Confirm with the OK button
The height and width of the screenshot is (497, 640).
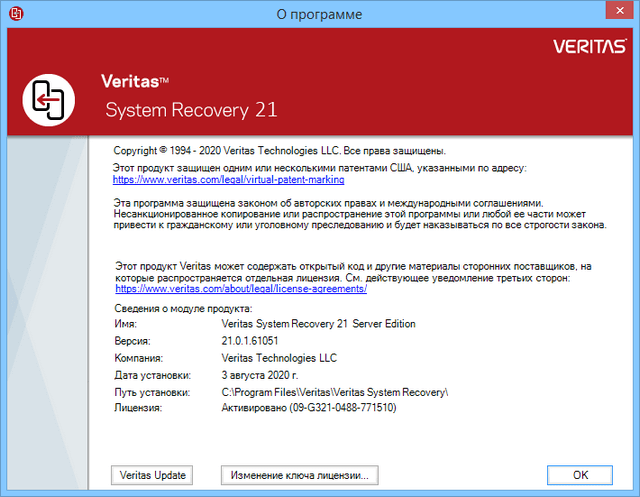point(580,475)
